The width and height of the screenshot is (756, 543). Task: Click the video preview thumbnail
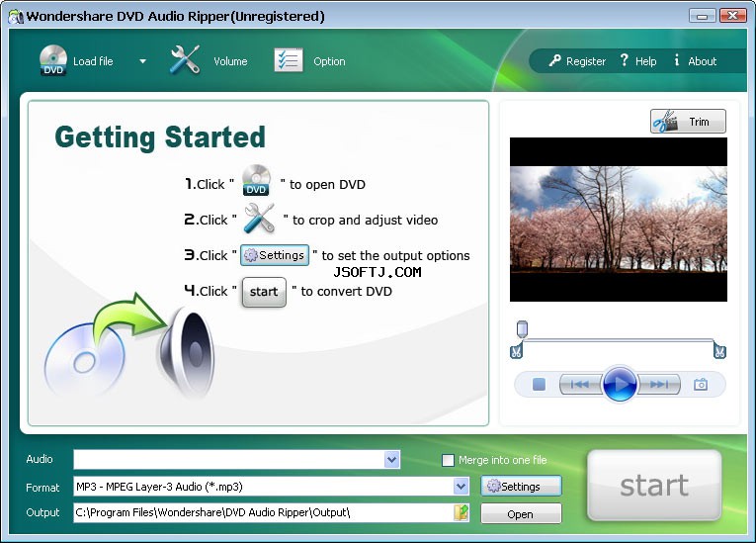(x=618, y=220)
